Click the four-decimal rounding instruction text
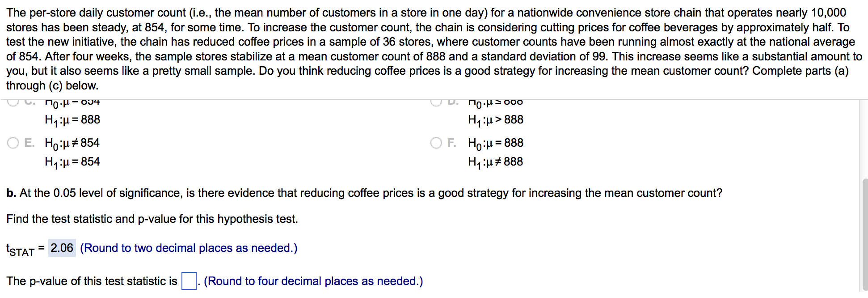Viewport: 868px width, 298px height. pyautogui.click(x=313, y=281)
